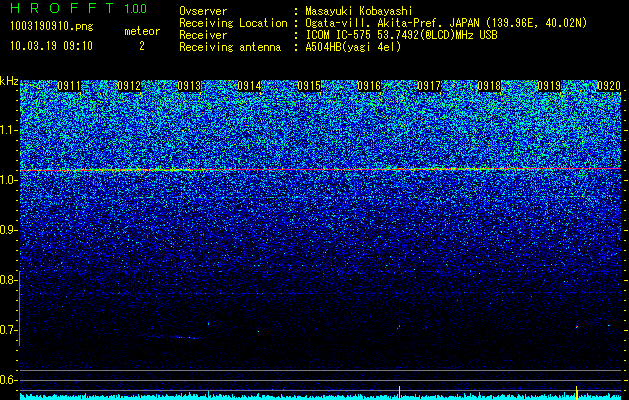Click the 0914 time marker
Viewport: 629px width, 400px height.
pyautogui.click(x=249, y=86)
